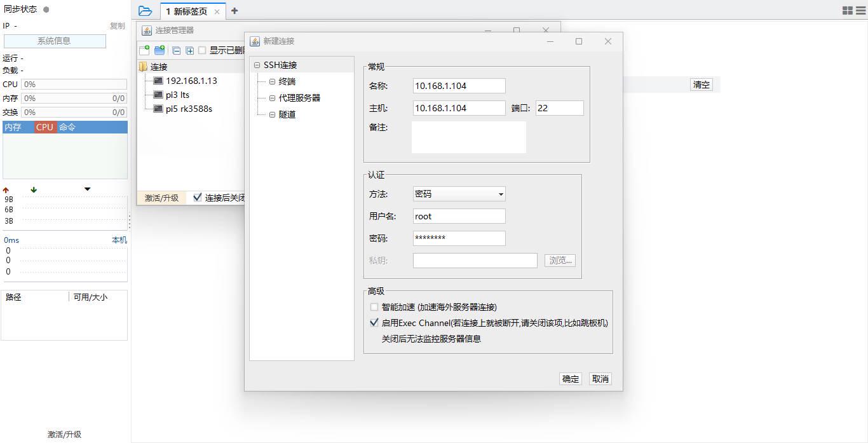Click the 内存 memory usage bar
The width and height of the screenshot is (868, 443).
(x=74, y=99)
